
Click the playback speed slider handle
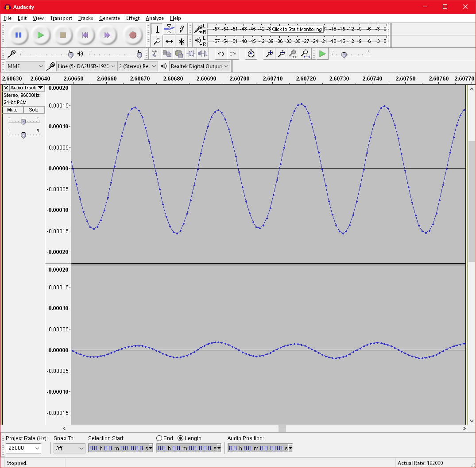(x=344, y=55)
